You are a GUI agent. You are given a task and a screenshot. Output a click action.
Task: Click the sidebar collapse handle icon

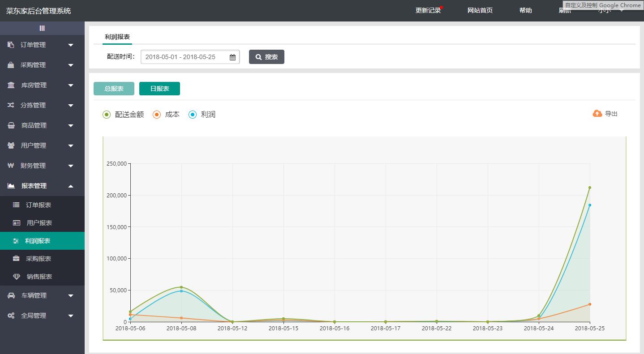coord(42,28)
